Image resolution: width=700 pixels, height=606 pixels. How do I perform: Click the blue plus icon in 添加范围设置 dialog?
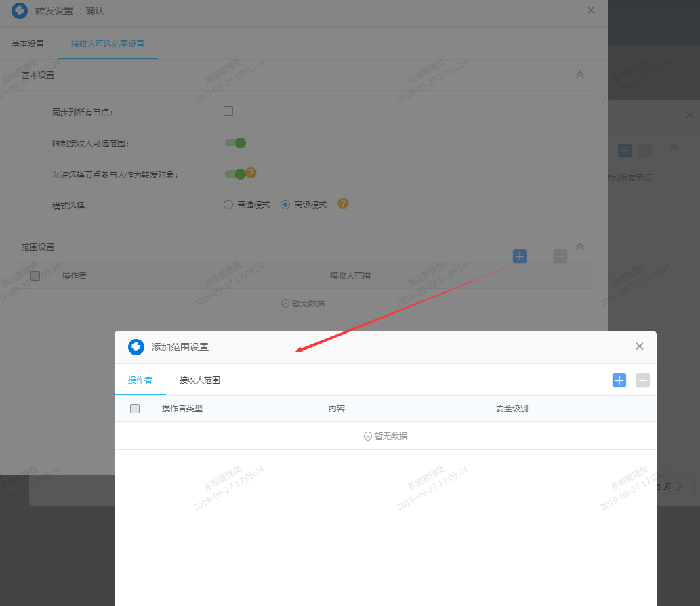(x=619, y=380)
